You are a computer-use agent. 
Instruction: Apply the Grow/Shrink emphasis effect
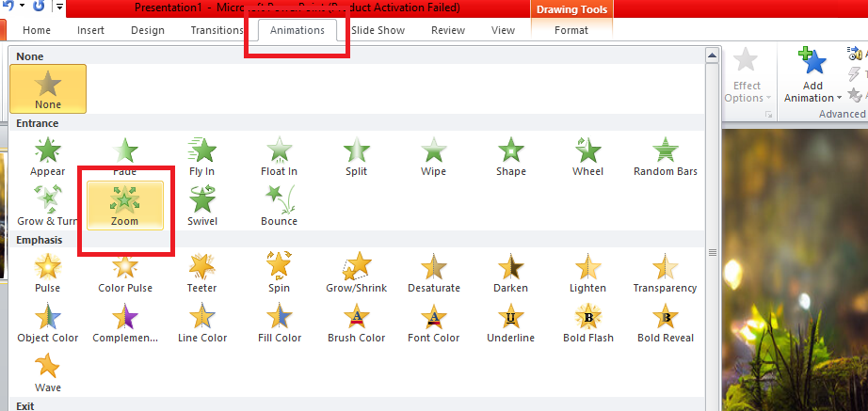click(356, 273)
